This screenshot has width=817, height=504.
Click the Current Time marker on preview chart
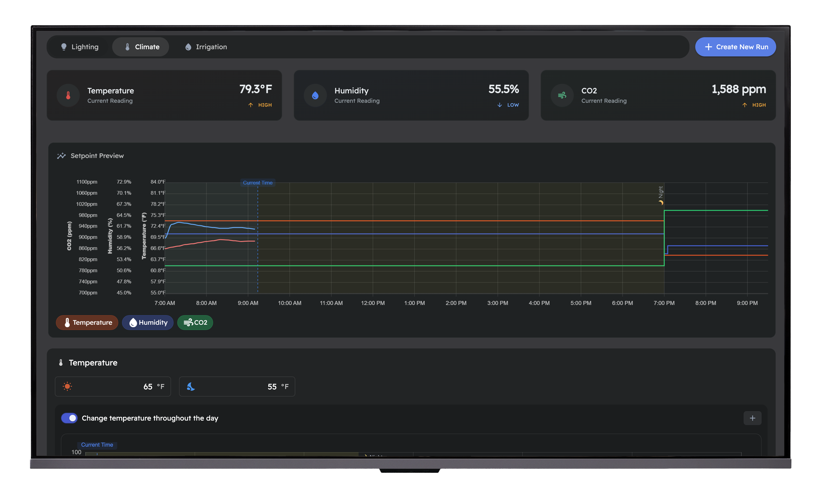click(258, 183)
